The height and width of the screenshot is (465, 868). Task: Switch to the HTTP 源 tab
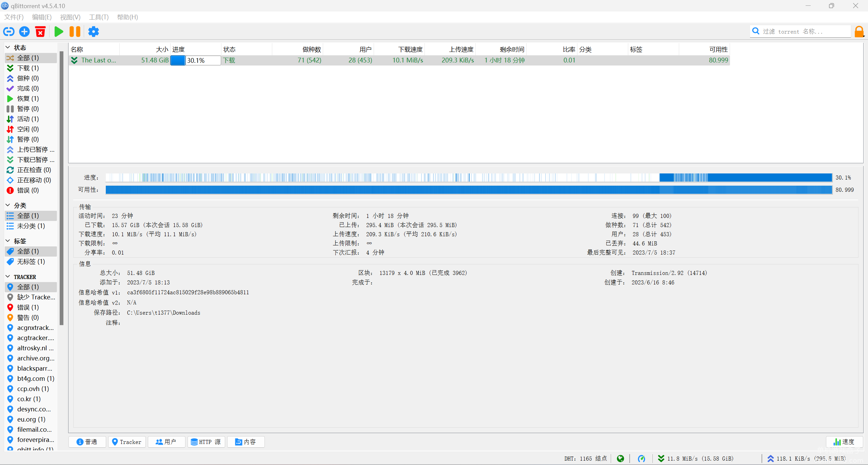(x=206, y=442)
